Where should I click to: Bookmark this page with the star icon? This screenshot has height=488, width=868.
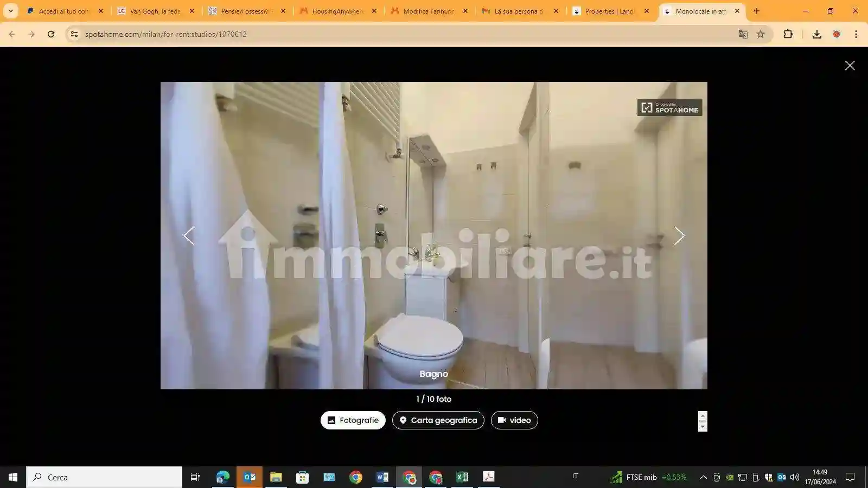(761, 34)
